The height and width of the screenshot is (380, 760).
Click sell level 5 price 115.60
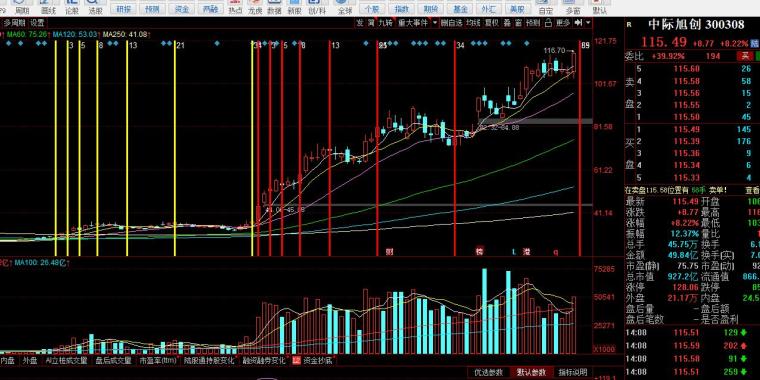click(686, 69)
